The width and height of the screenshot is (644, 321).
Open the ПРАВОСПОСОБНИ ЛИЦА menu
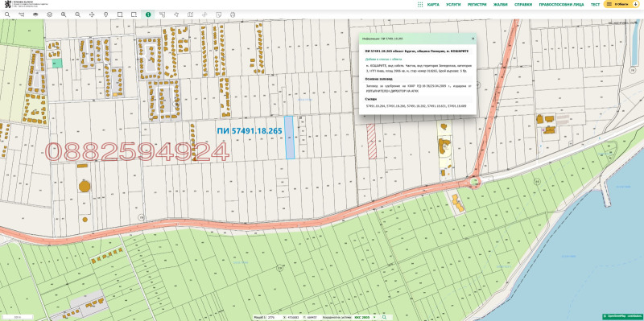561,5
